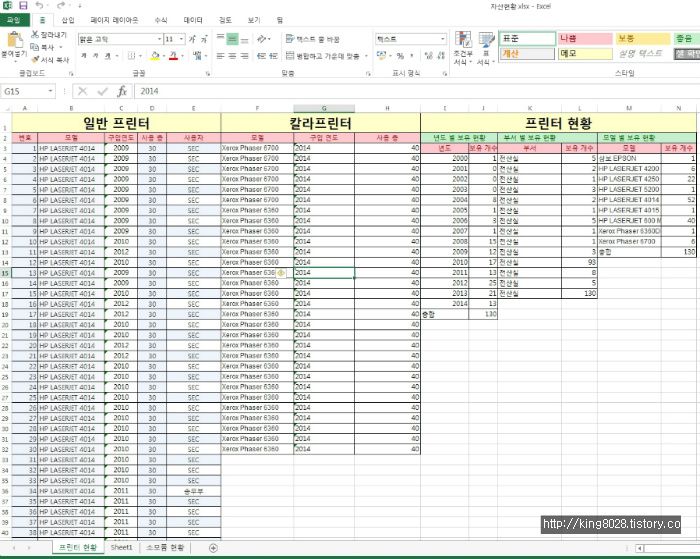Click formula bar cancel X icon

tap(83, 91)
